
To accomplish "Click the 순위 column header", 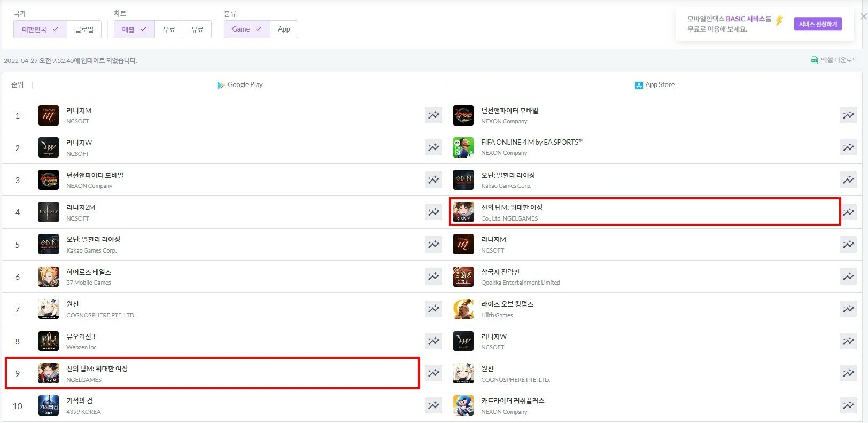I will point(17,84).
